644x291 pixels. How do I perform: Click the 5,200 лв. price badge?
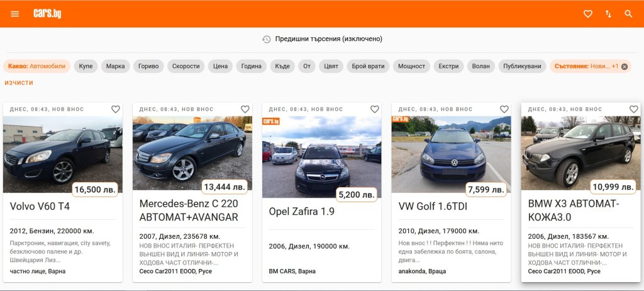(357, 195)
